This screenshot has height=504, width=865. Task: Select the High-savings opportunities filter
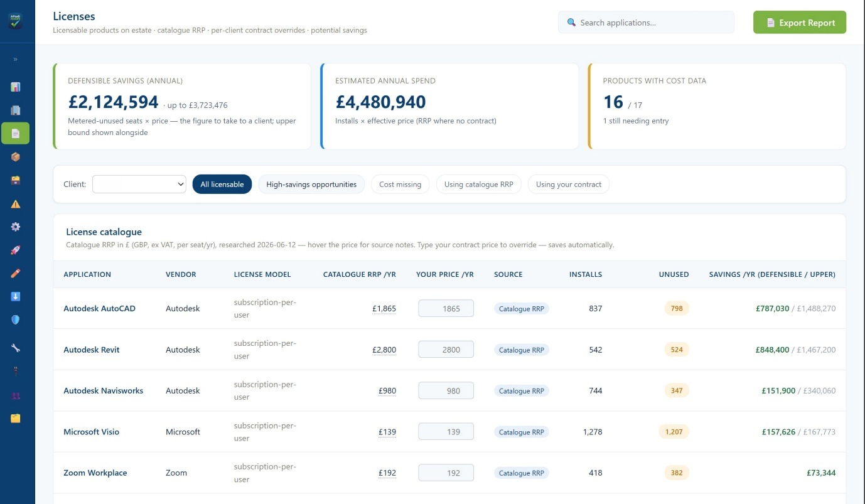(311, 184)
